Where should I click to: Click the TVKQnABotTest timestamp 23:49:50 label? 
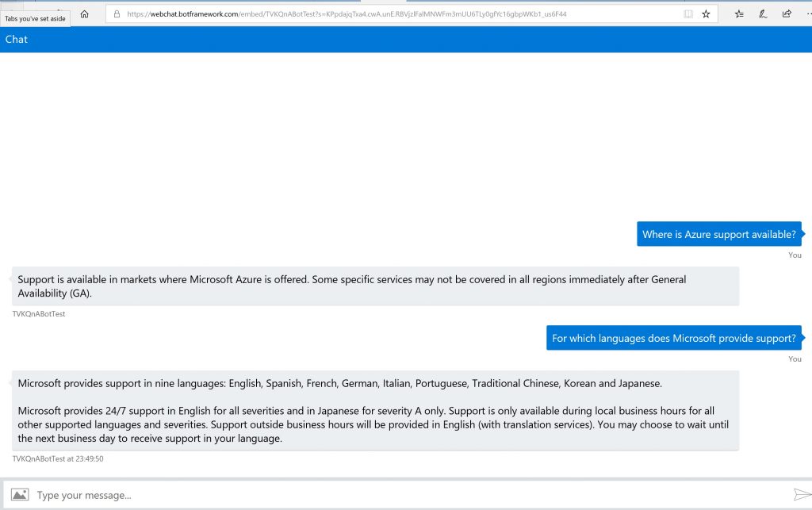[x=58, y=458]
